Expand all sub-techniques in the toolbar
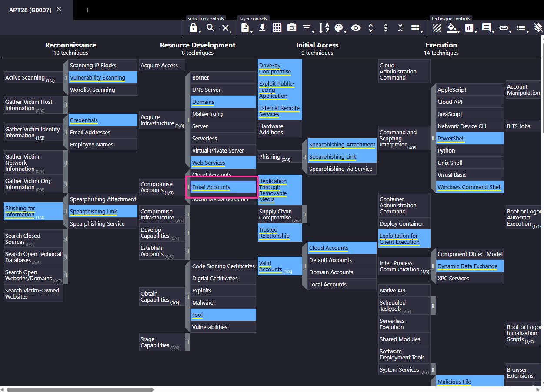 pos(371,28)
